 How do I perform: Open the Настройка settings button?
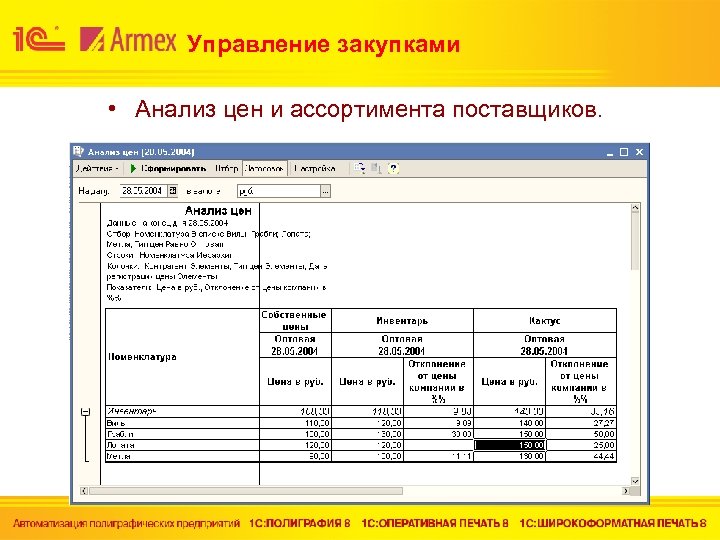pos(315,169)
